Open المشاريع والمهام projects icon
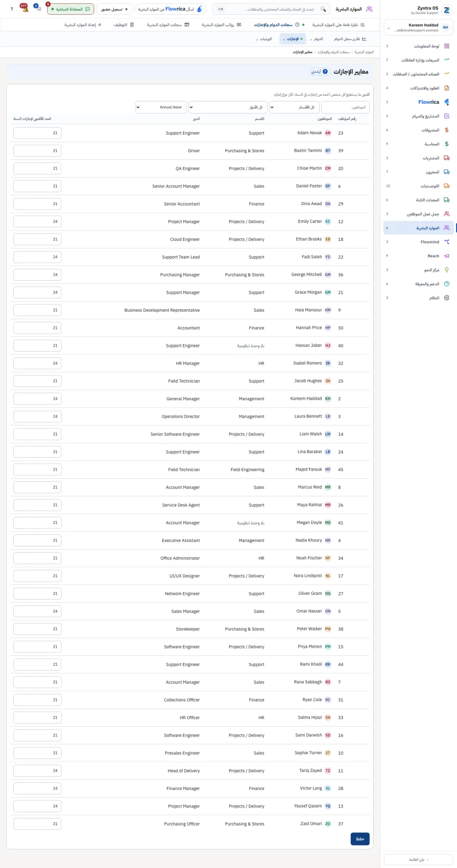The image size is (457, 868). click(x=447, y=116)
